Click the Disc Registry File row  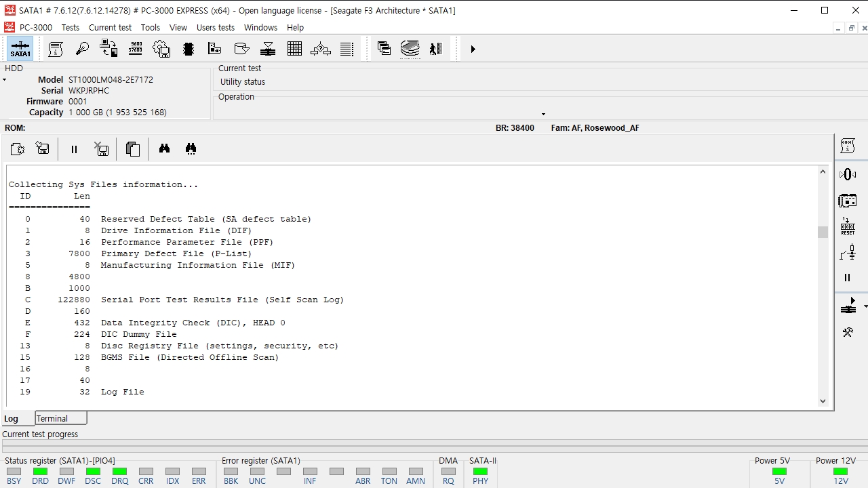coord(174,346)
